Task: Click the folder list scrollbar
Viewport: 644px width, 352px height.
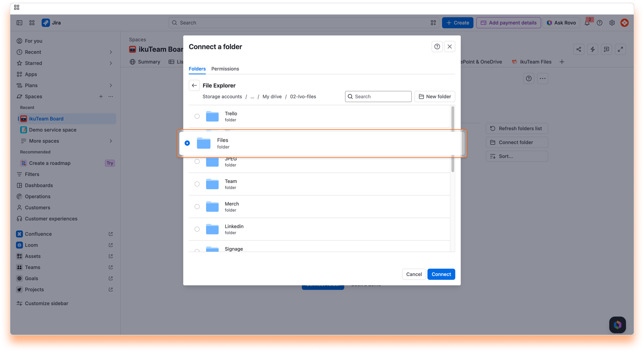Action: pos(452,139)
